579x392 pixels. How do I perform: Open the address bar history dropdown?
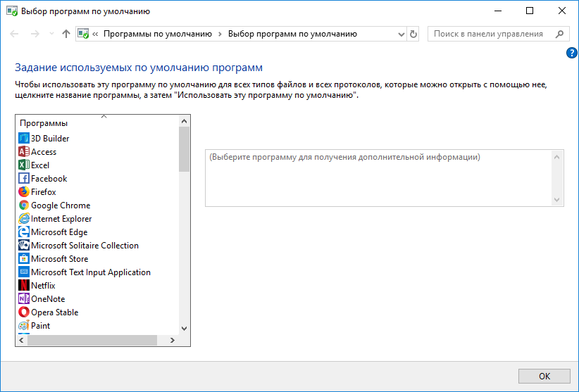(401, 34)
